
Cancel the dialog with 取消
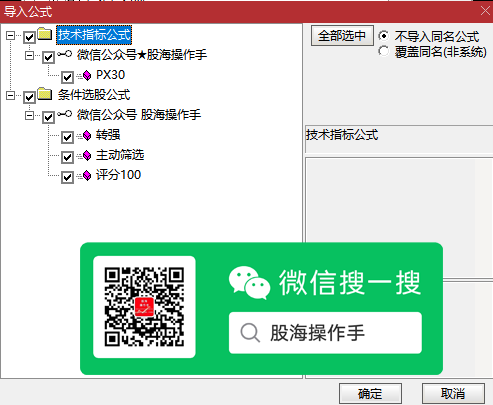(x=453, y=394)
